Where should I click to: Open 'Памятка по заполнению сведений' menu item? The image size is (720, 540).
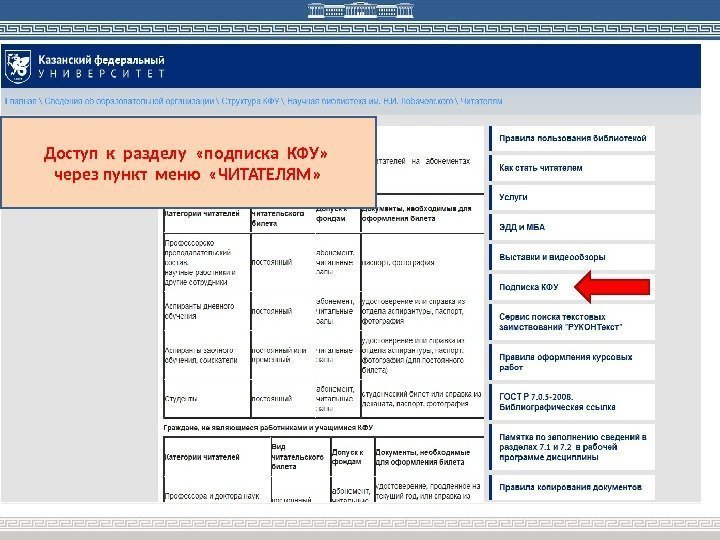click(x=572, y=447)
